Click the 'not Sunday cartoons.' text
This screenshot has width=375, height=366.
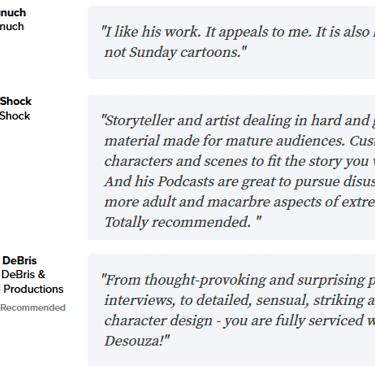176,52
